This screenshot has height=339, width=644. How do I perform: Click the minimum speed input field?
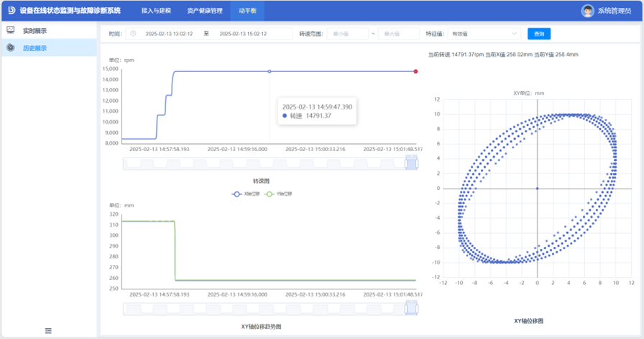click(348, 34)
